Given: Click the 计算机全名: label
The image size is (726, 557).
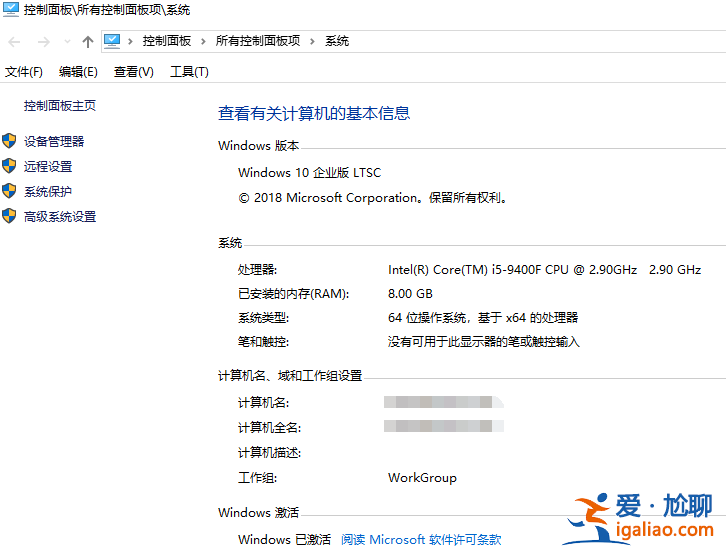Looking at the screenshot, I should point(269,428).
